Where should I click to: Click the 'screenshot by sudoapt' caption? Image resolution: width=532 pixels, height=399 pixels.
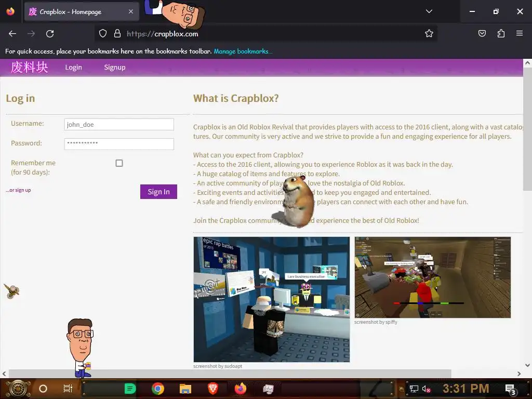(218, 366)
